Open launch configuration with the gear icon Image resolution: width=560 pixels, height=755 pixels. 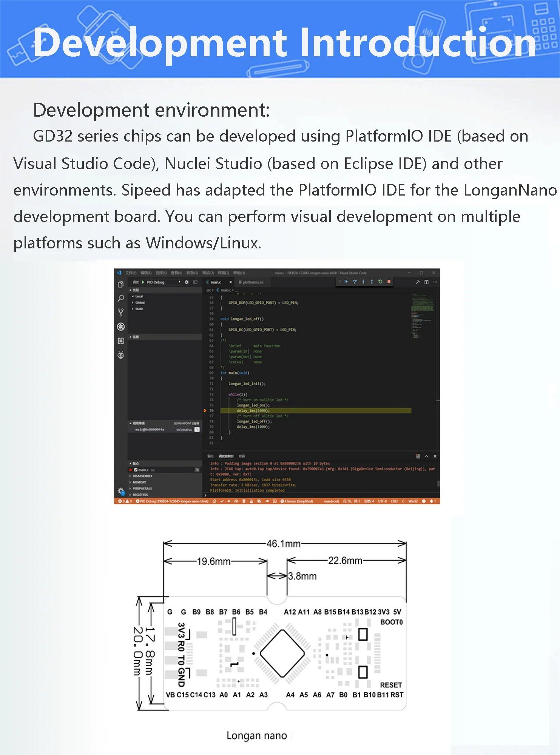[187, 282]
